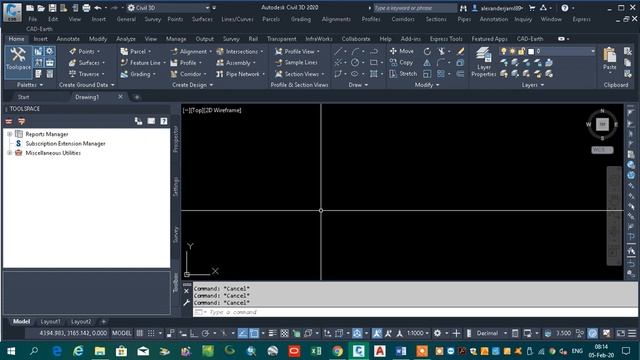
Task: Open the Toolspace palette button
Action: click(x=18, y=61)
